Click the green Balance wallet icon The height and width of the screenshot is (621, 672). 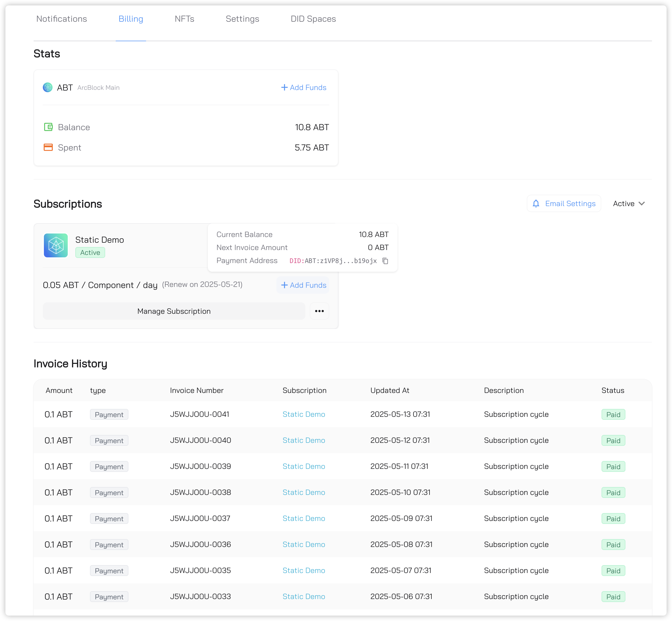(48, 127)
